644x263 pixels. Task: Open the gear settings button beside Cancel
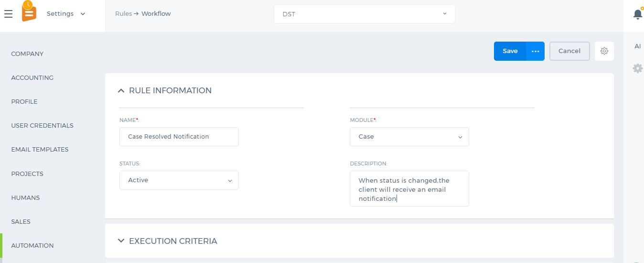click(x=604, y=51)
